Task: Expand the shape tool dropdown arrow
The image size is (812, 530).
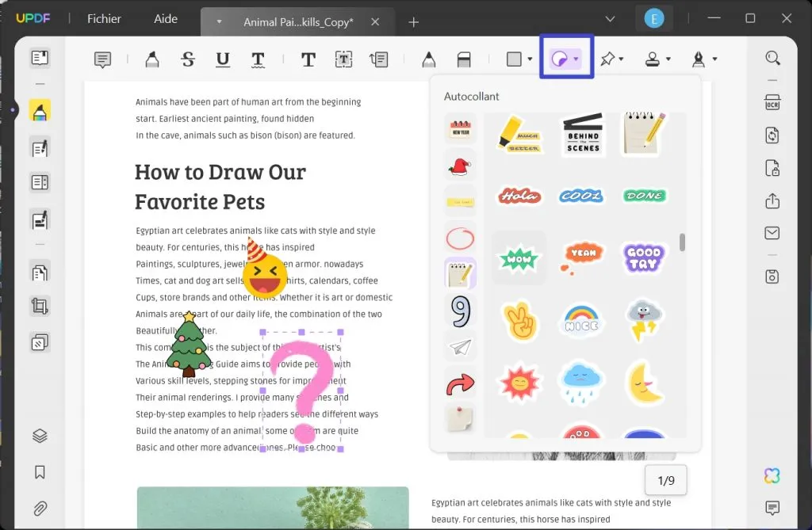Action: (x=530, y=59)
